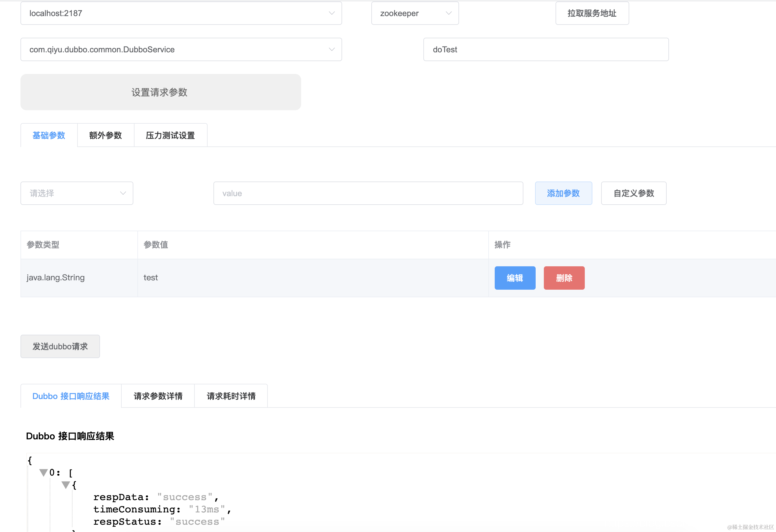
Task: Select the 基础参数 tab
Action: tap(49, 135)
